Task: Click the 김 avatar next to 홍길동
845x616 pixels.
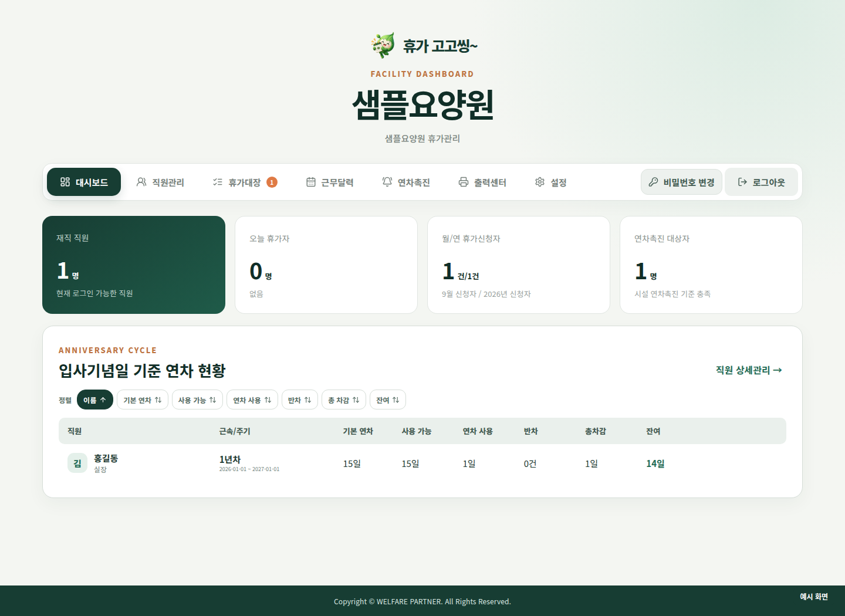Action: point(77,463)
